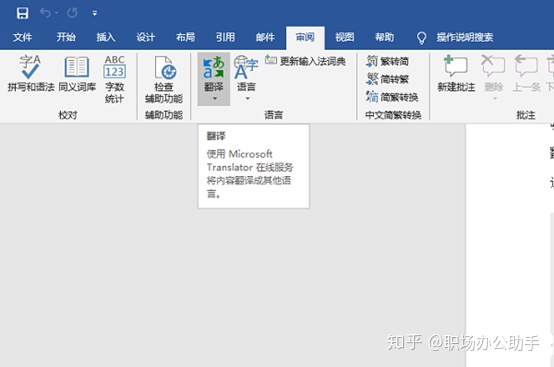Expand the 翻译 dropdown arrow
Image resolution: width=554 pixels, height=367 pixels.
coord(214,99)
